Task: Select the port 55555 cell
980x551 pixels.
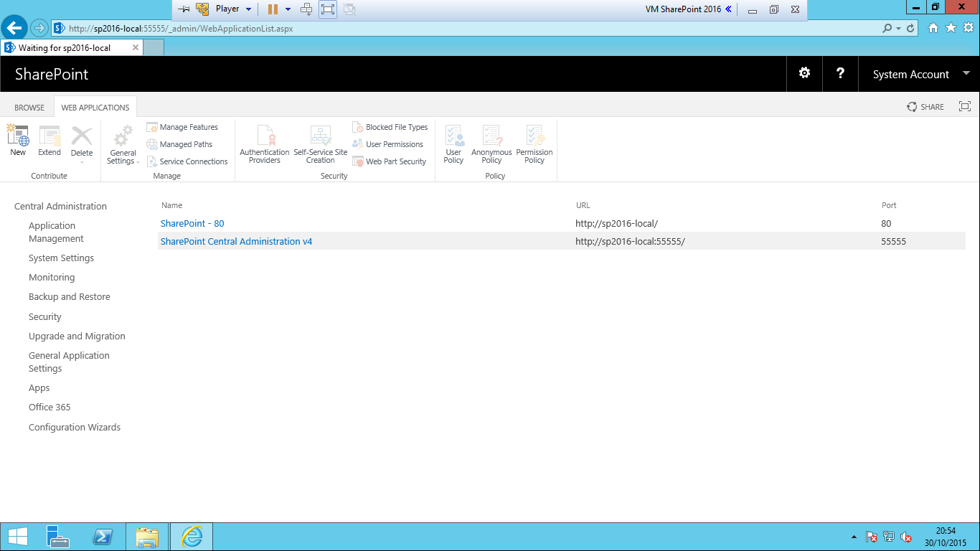Action: tap(893, 241)
